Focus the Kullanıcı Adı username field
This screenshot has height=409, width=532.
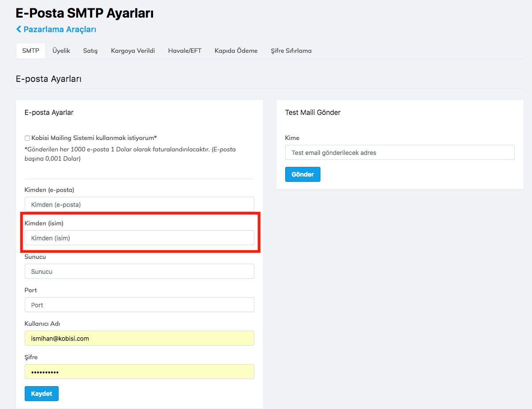coord(139,338)
